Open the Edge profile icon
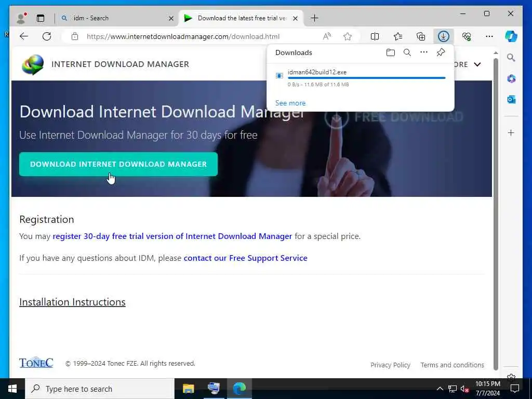Viewport: 532px width, 399px height. [x=21, y=18]
